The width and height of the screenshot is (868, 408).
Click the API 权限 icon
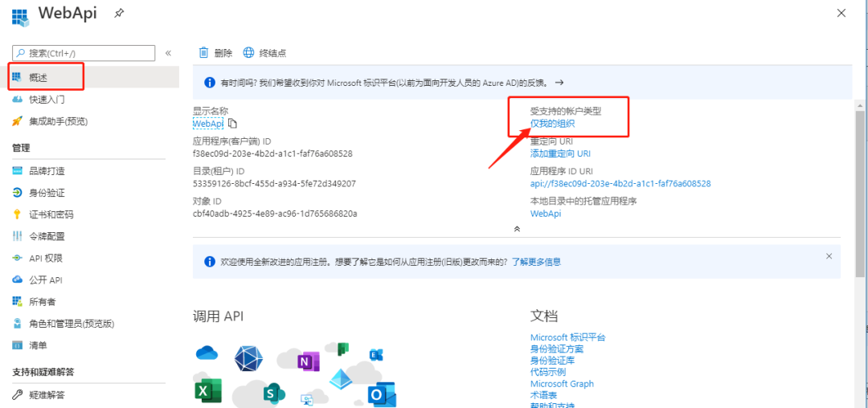click(x=17, y=258)
